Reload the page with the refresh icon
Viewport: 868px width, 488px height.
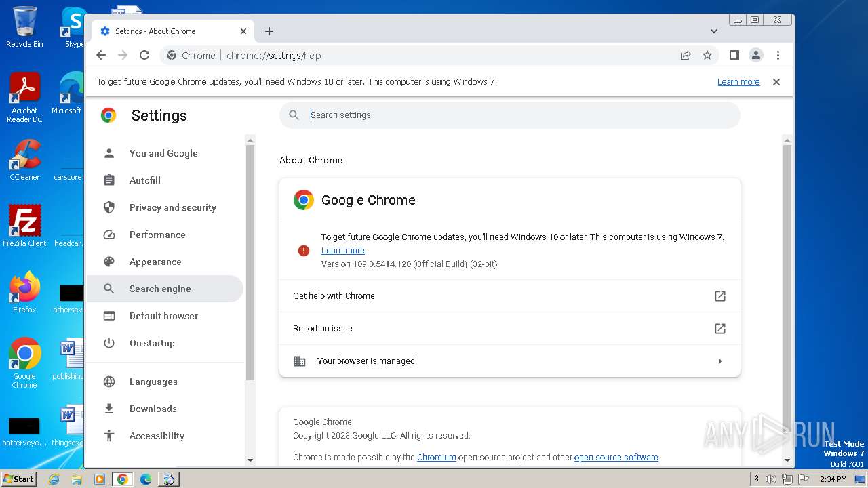point(144,56)
